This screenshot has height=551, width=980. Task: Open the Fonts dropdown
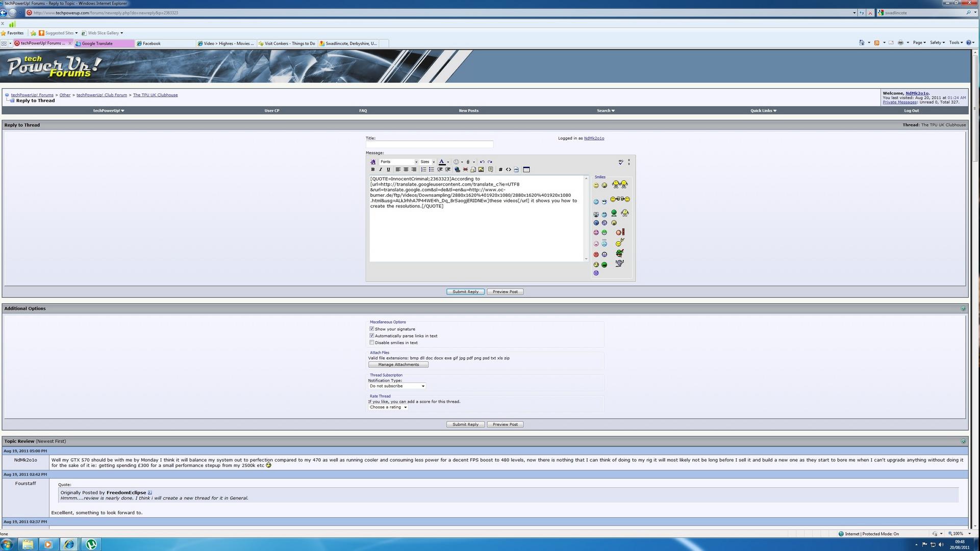398,162
